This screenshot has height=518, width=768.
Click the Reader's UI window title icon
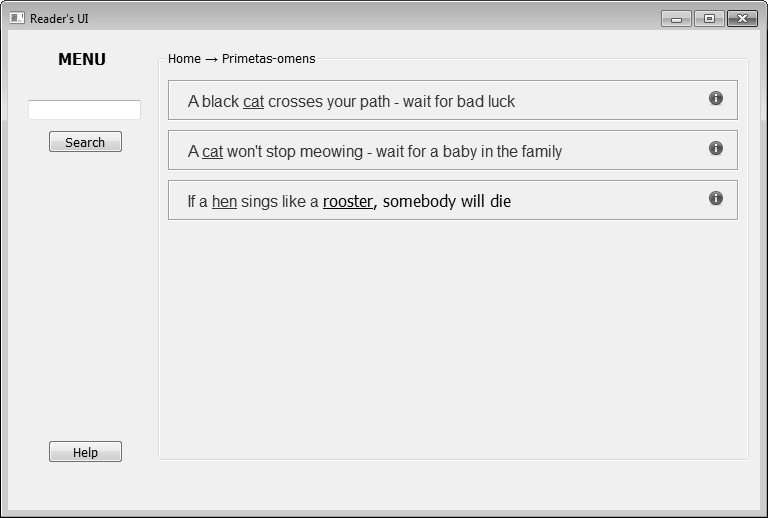(x=17, y=18)
